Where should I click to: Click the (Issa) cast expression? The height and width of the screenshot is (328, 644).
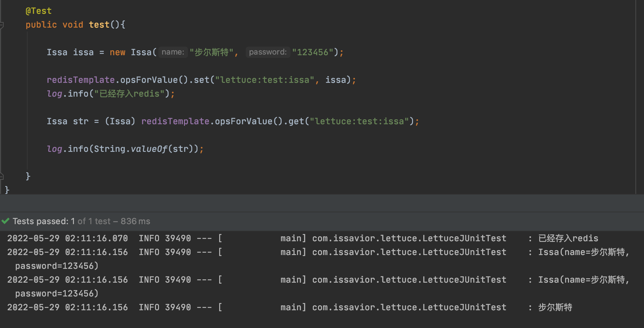tap(120, 121)
